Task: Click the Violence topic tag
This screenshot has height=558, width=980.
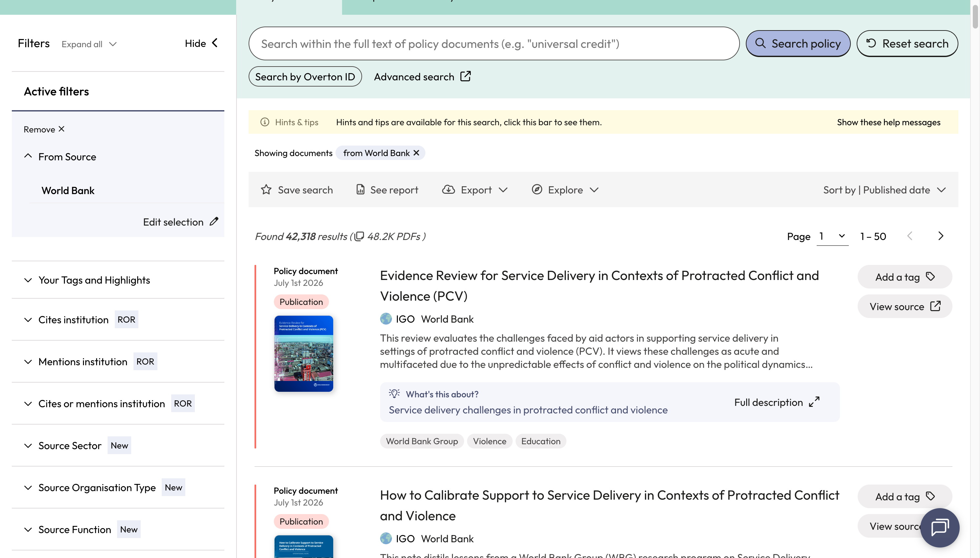Action: (x=489, y=441)
